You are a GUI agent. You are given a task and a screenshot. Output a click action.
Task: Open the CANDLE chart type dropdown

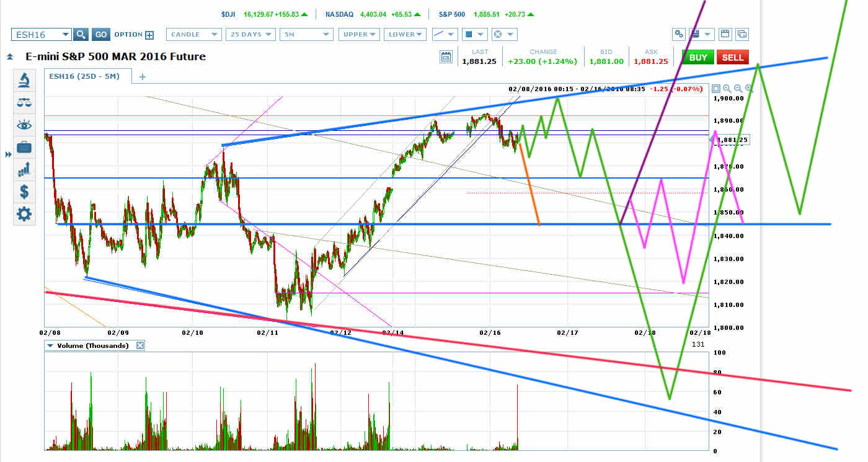194,35
